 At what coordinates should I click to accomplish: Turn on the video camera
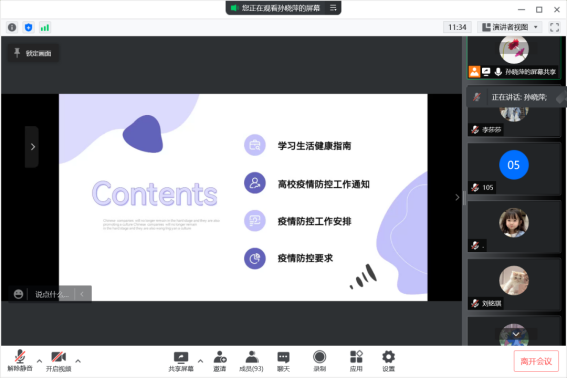pos(59,361)
